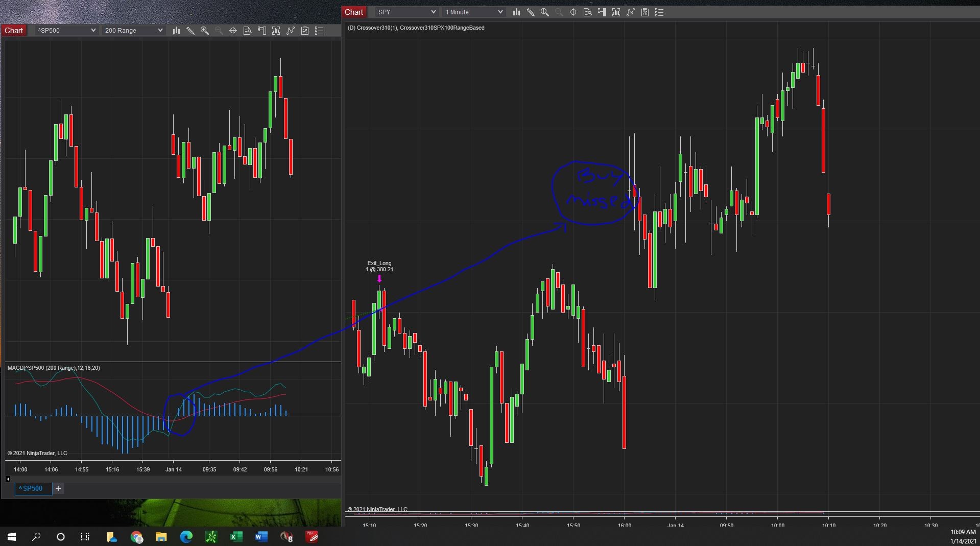Open indicators on the SP500 chart

click(x=290, y=31)
